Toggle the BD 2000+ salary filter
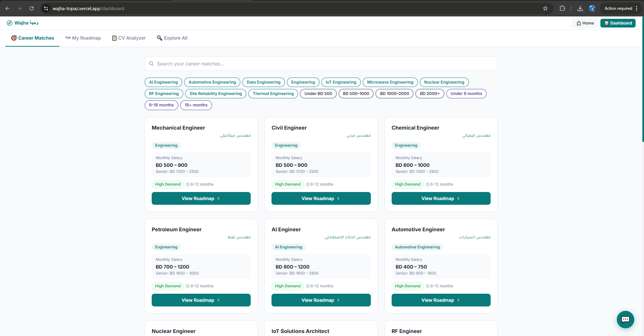This screenshot has height=336, width=644. coord(430,94)
